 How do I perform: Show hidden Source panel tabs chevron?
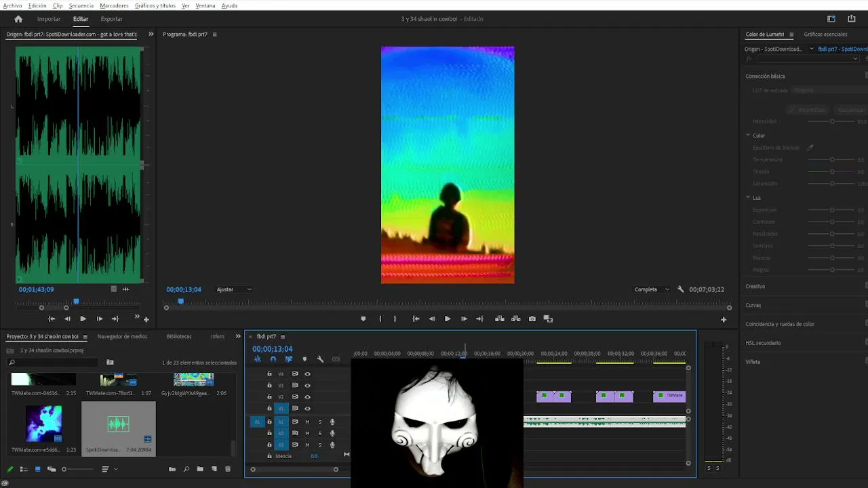click(151, 34)
